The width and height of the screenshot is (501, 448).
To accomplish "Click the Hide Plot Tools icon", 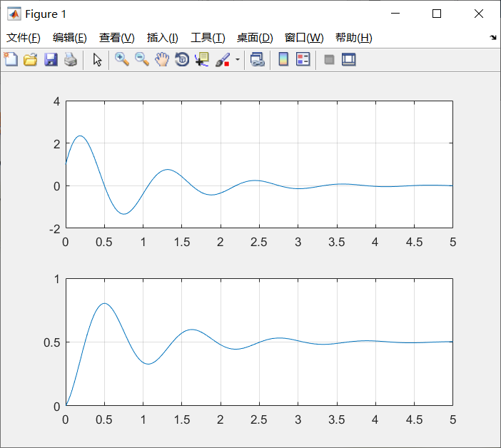I will (329, 59).
